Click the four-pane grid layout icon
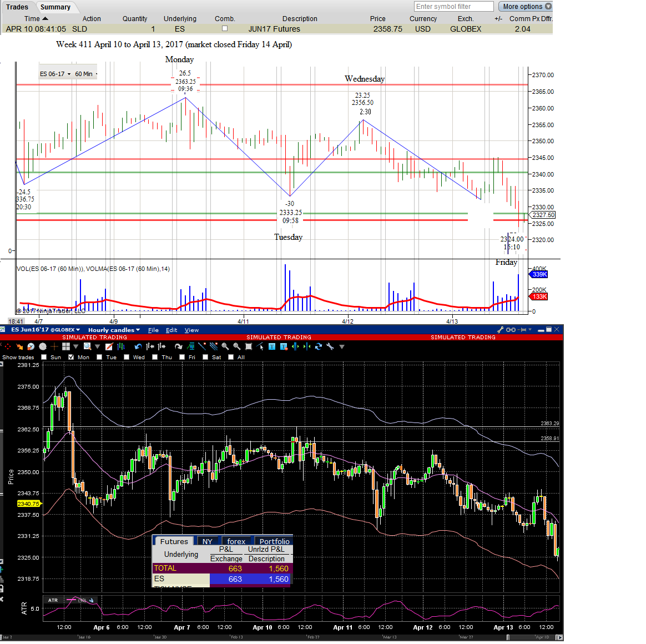Image resolution: width=646 pixels, height=644 pixels. 66,346
